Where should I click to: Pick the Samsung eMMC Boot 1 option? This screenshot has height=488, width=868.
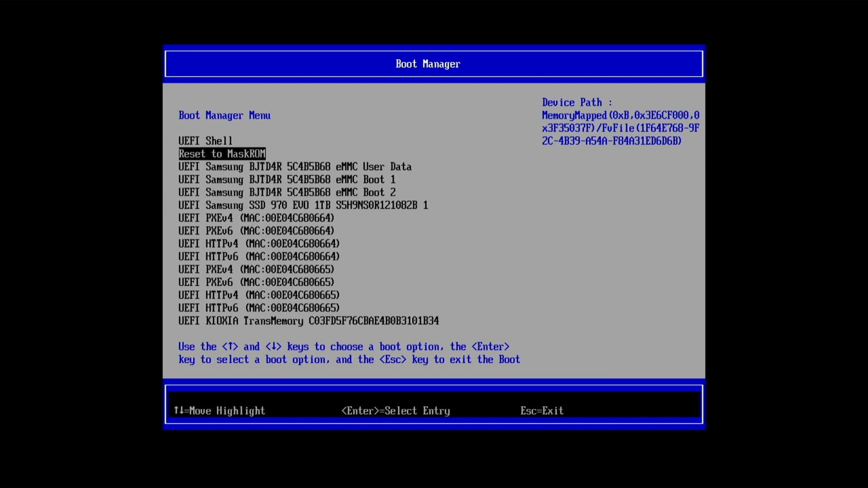[x=287, y=179]
